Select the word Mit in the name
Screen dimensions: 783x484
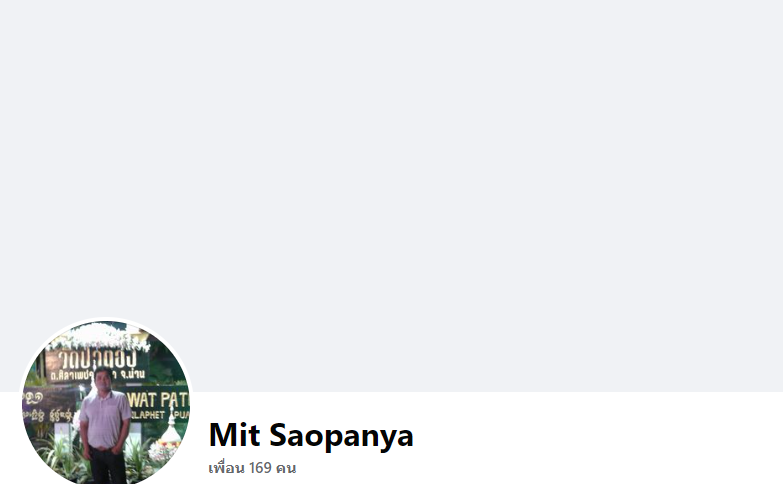pyautogui.click(x=234, y=435)
